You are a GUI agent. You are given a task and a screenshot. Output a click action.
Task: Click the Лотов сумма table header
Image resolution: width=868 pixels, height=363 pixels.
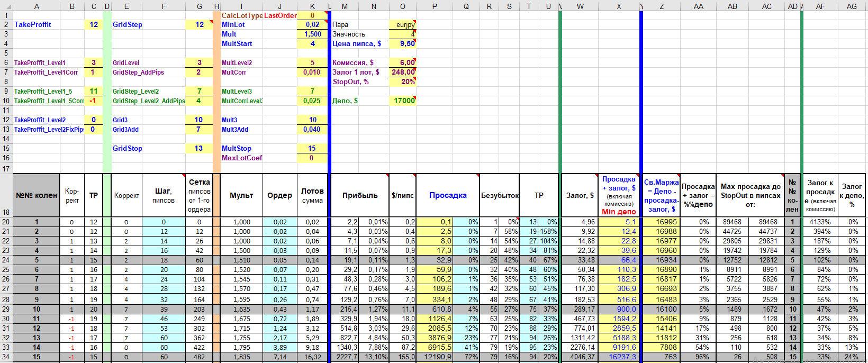pos(312,195)
